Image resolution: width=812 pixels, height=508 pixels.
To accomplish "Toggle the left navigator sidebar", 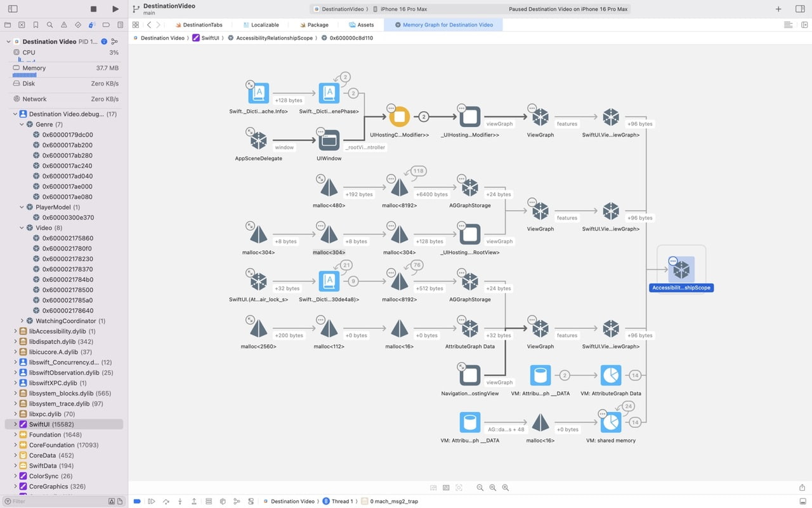I will (x=11, y=8).
